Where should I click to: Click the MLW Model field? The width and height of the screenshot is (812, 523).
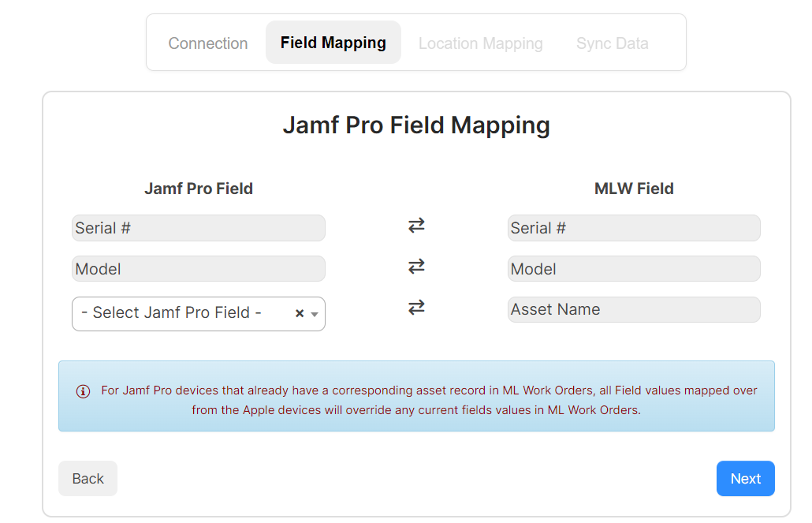point(634,269)
